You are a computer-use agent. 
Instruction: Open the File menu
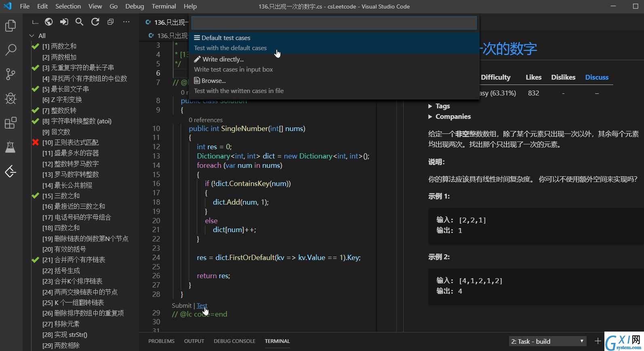coord(25,6)
